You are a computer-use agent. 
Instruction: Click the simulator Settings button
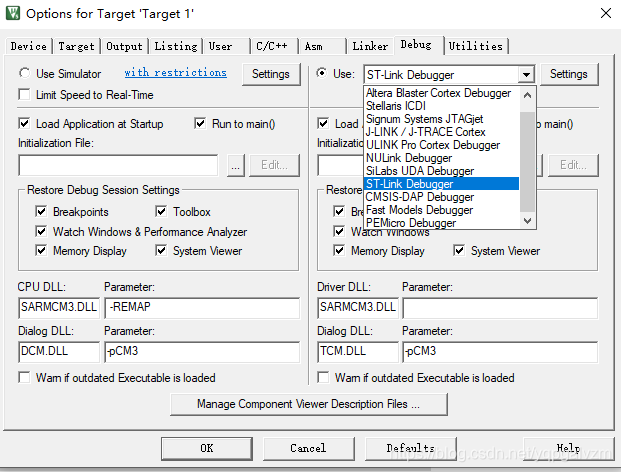271,74
